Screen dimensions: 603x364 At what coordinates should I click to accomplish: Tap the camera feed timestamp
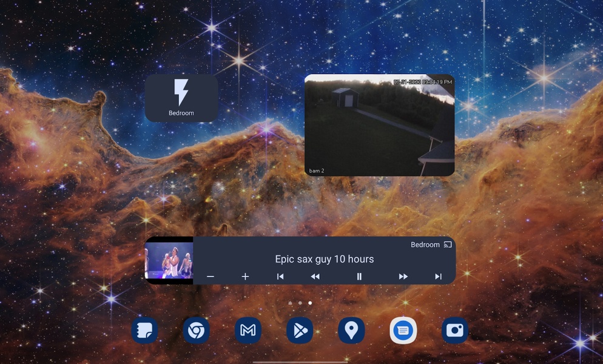pos(423,82)
